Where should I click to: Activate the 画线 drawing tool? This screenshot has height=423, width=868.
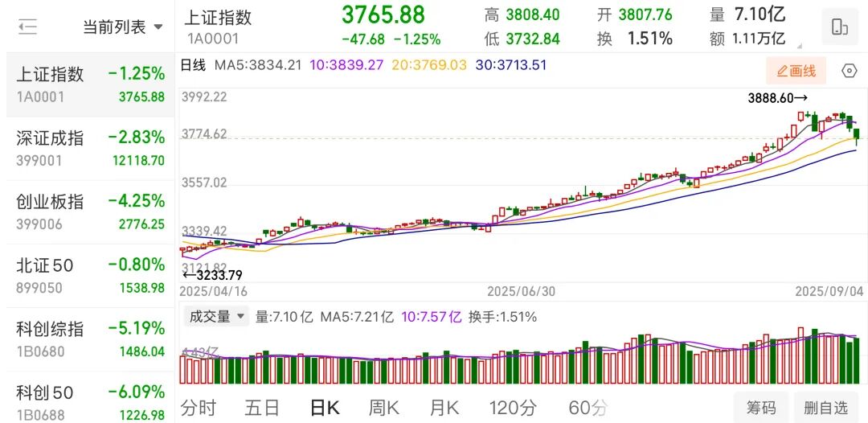pyautogui.click(x=796, y=71)
